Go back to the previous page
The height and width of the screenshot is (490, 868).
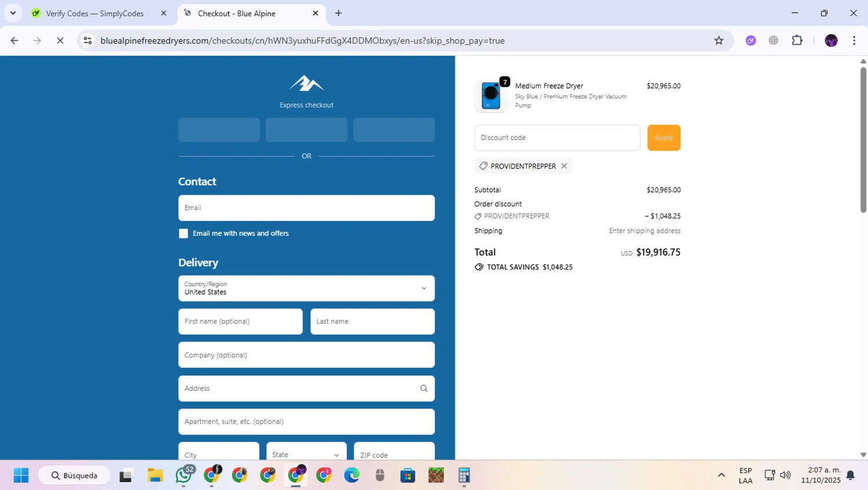14,40
